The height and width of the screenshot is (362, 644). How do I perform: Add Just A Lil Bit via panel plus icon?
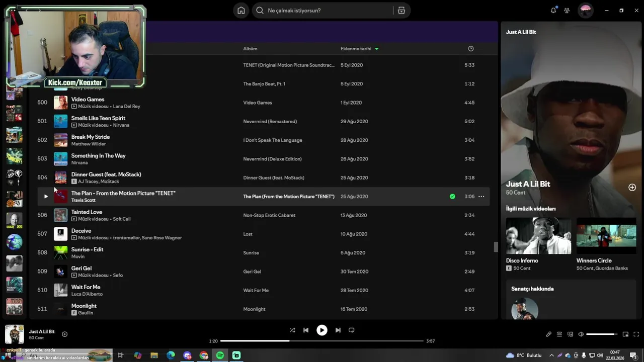point(632,188)
